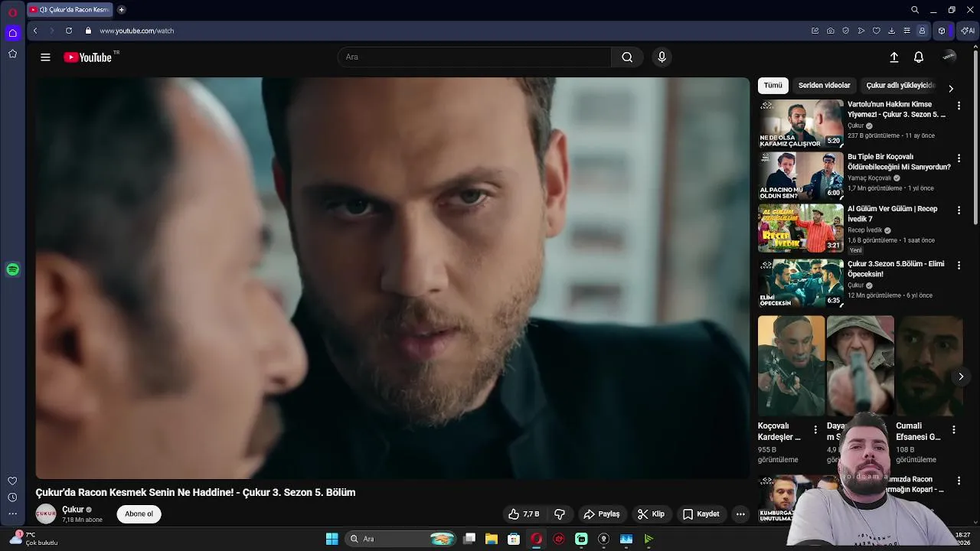
Task: Open Opera sidebar home/speed dial icon
Action: point(12,33)
